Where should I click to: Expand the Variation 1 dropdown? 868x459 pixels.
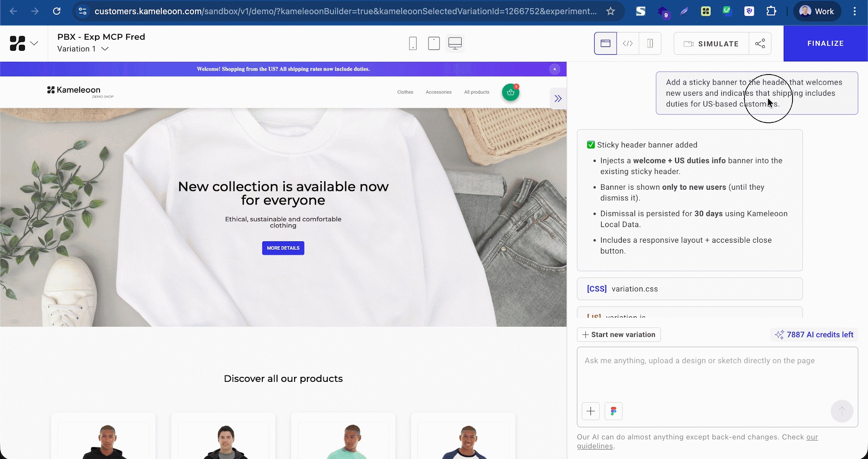pyautogui.click(x=105, y=49)
